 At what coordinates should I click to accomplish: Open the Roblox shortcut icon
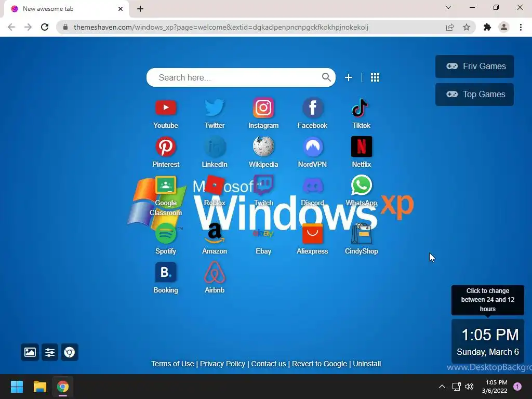click(215, 185)
